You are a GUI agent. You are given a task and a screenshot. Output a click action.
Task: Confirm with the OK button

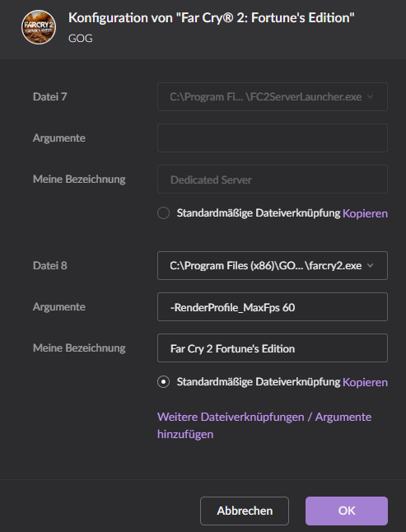(x=347, y=511)
